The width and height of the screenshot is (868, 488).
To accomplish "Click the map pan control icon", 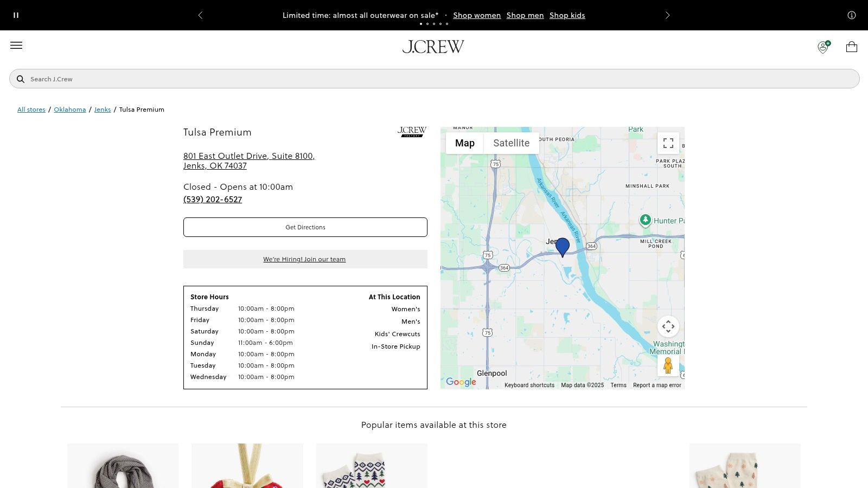I will 668,326.
